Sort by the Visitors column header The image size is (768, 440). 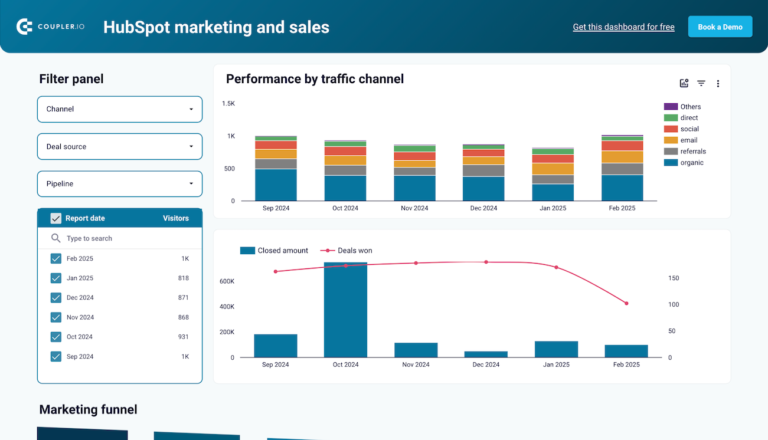click(x=176, y=218)
